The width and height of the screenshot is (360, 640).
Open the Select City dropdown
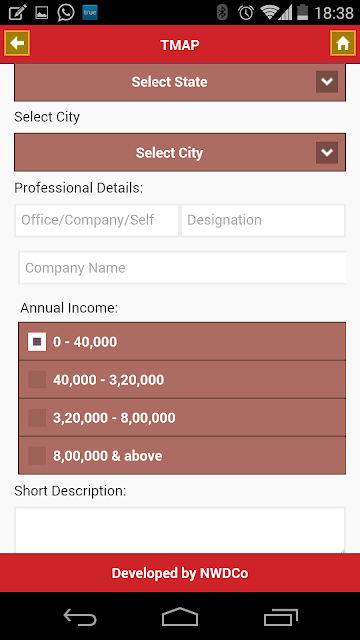[x=180, y=153]
